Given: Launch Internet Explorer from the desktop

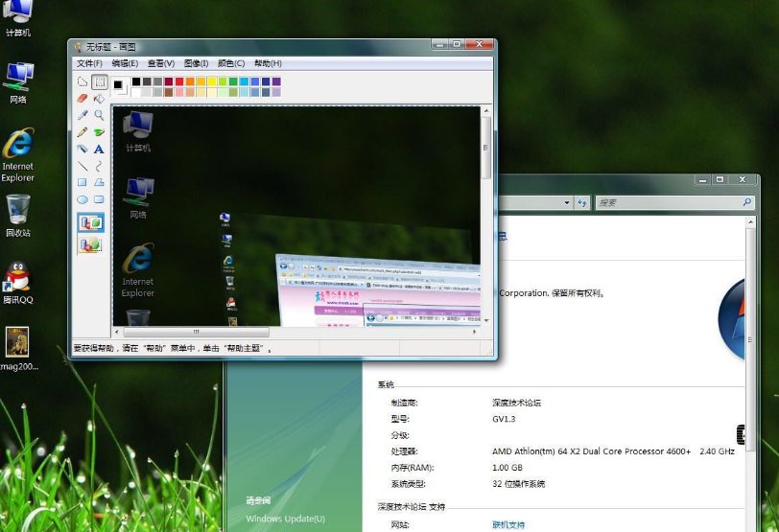Looking at the screenshot, I should 18,155.
